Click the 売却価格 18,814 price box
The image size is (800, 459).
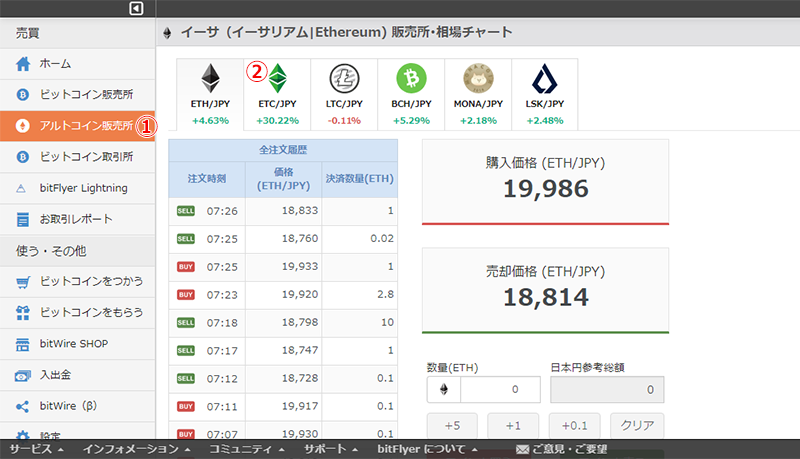pyautogui.click(x=545, y=291)
